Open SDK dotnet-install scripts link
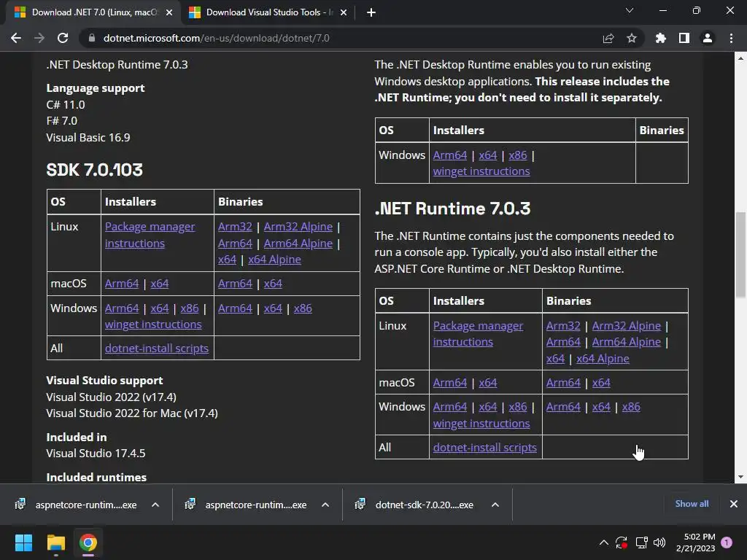747x560 pixels. pyautogui.click(x=157, y=349)
